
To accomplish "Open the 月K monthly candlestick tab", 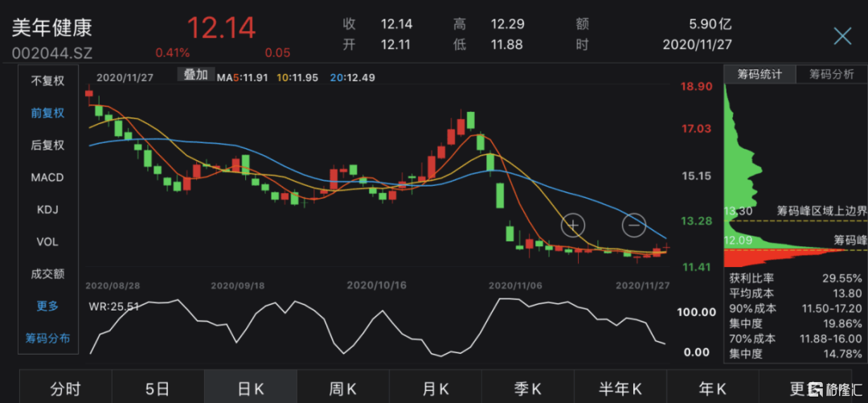I will 435,388.
